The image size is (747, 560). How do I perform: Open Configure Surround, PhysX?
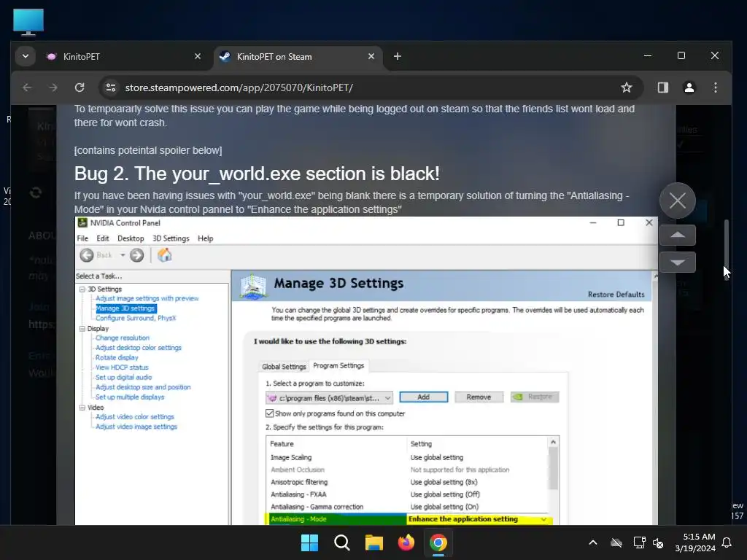136,318
